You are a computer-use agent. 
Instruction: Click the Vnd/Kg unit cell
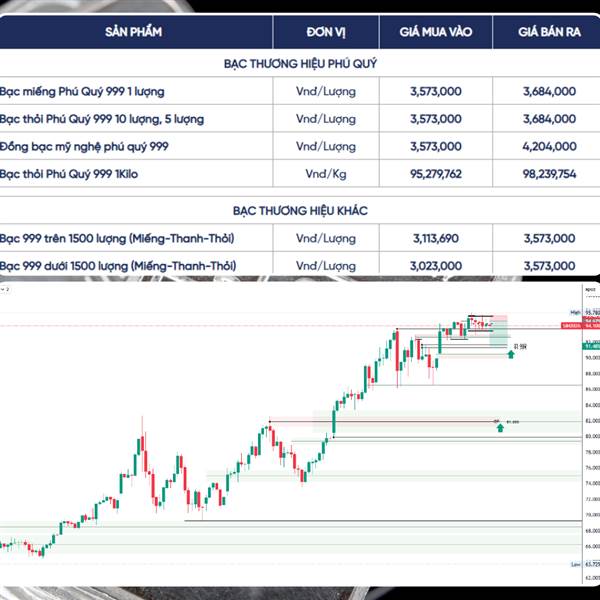pos(326,174)
